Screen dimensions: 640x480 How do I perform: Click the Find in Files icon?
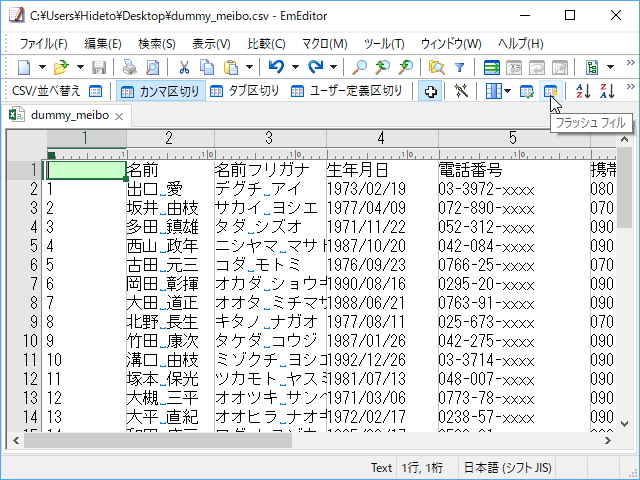(x=436, y=67)
